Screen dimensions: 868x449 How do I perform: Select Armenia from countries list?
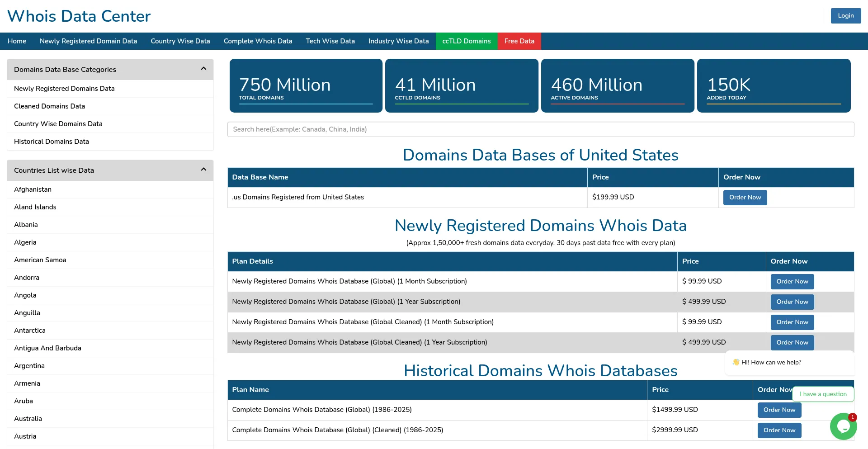(x=110, y=383)
